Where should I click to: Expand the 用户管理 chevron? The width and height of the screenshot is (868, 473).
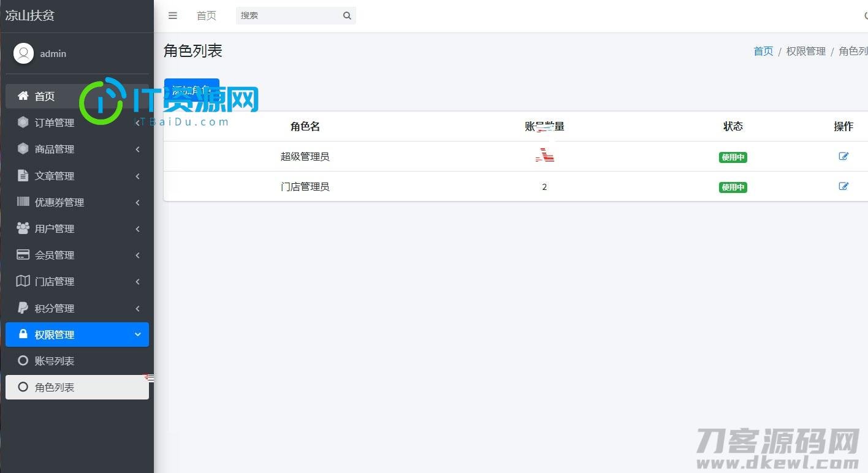[x=138, y=229]
